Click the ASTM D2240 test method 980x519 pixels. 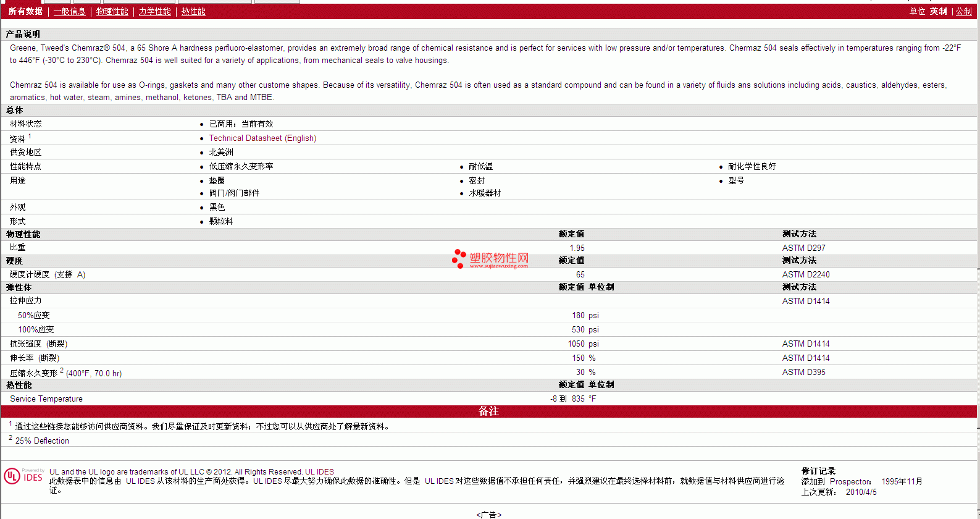pyautogui.click(x=806, y=274)
